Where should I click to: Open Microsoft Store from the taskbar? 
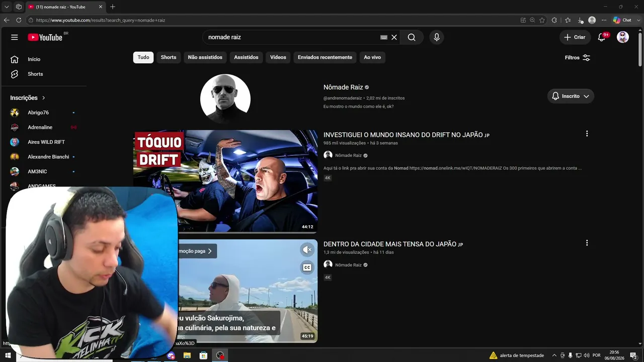[203, 355]
